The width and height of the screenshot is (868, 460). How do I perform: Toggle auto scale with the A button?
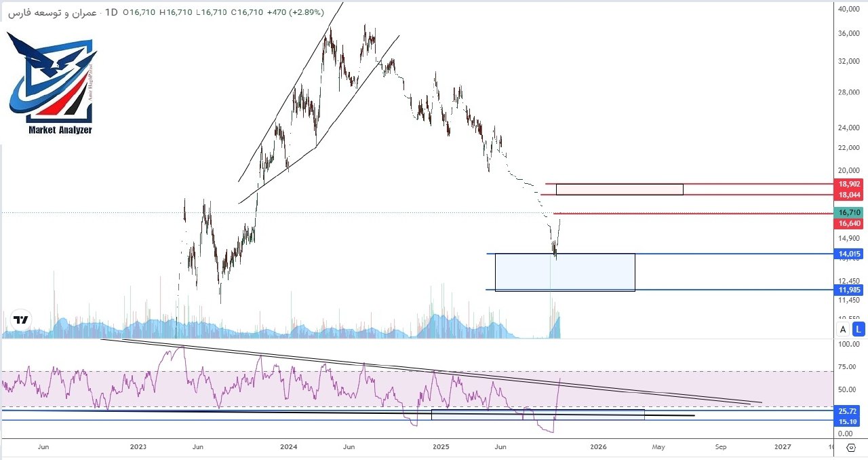point(843,330)
